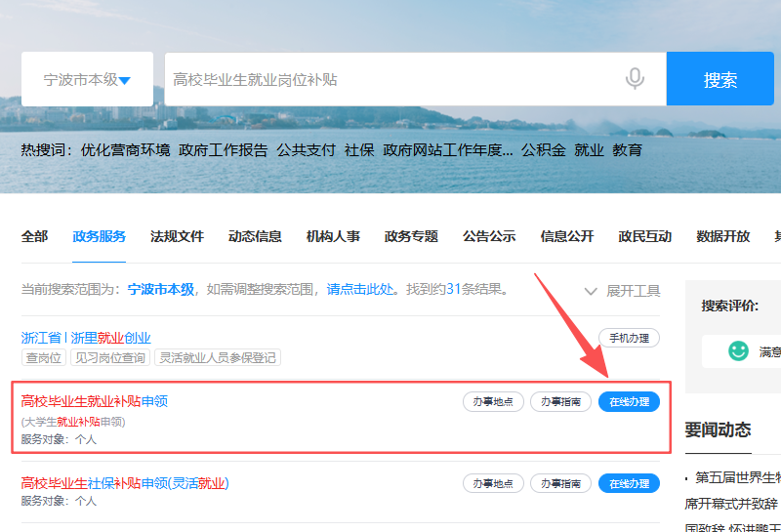The height and width of the screenshot is (532, 781).
Task: Select hot search word 优化营商环境
Action: click(x=126, y=150)
